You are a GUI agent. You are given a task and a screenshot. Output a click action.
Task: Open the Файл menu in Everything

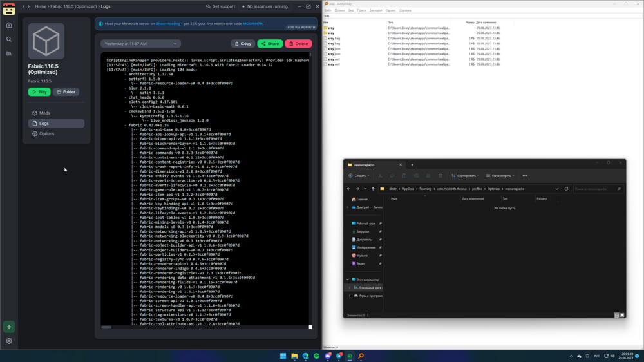pos(327,10)
